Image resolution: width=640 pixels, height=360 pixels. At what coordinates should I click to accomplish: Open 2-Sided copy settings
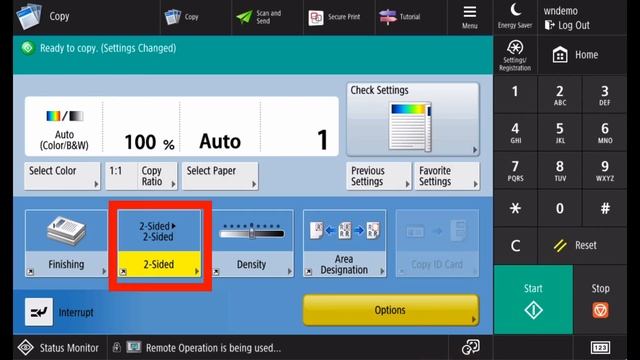(x=159, y=244)
